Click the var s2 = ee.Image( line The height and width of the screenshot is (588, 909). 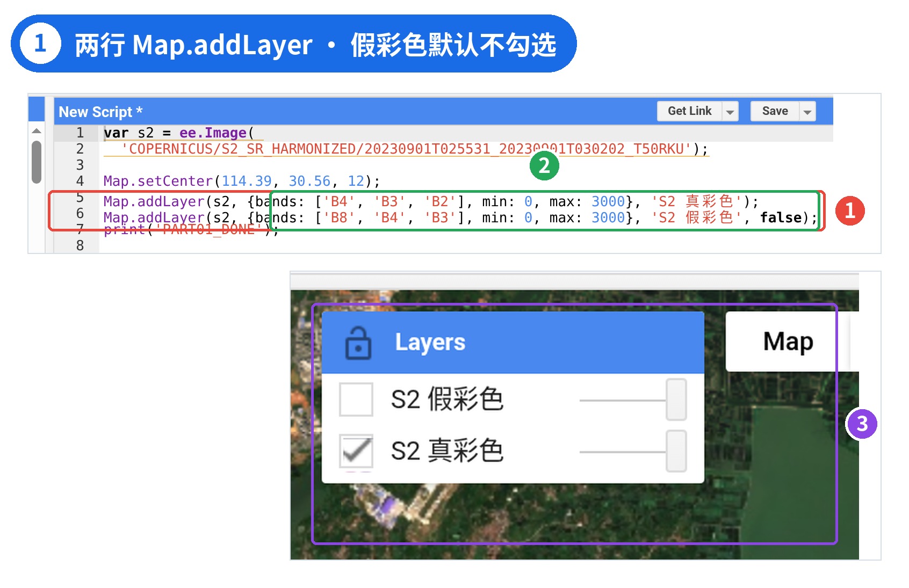point(179,133)
